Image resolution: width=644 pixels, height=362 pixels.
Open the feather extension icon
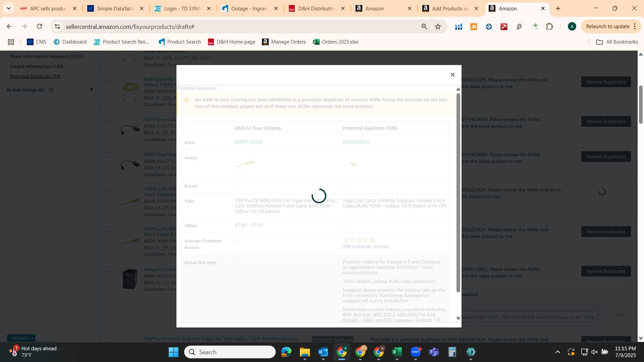point(519,26)
